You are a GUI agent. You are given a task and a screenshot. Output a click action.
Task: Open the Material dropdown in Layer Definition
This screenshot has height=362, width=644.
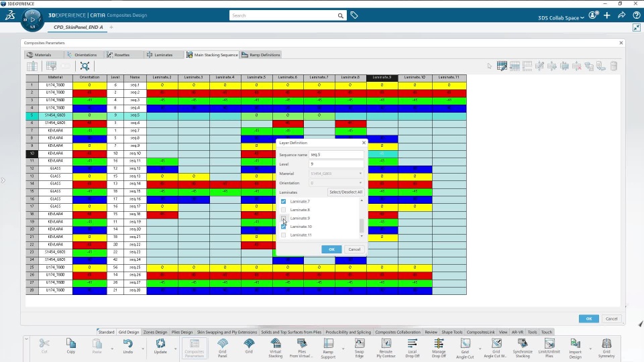coord(336,174)
